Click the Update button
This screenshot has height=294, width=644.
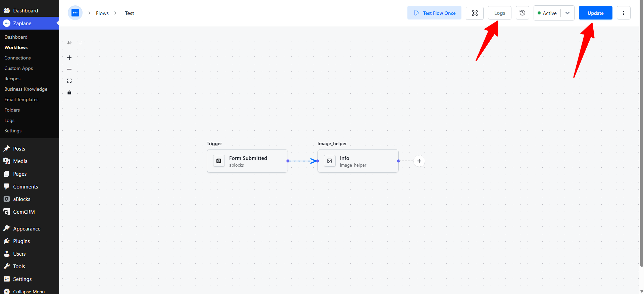[596, 13]
